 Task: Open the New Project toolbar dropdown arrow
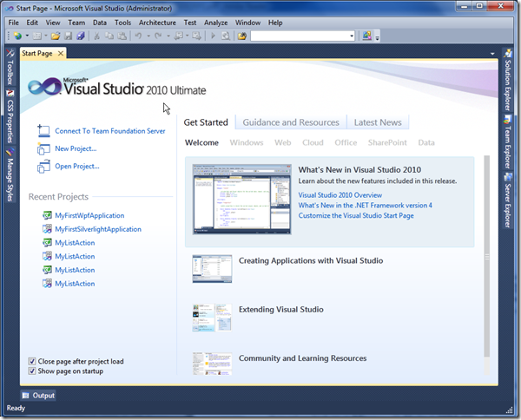click(27, 36)
